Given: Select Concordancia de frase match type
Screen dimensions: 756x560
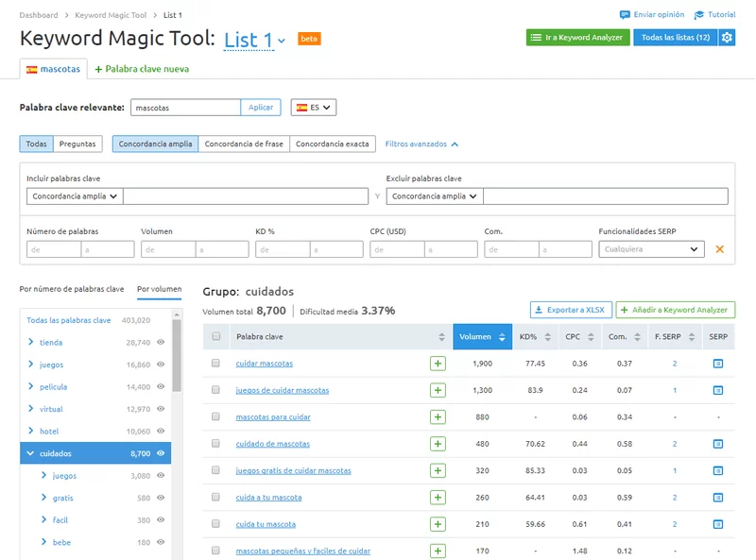Looking at the screenshot, I should point(244,144).
